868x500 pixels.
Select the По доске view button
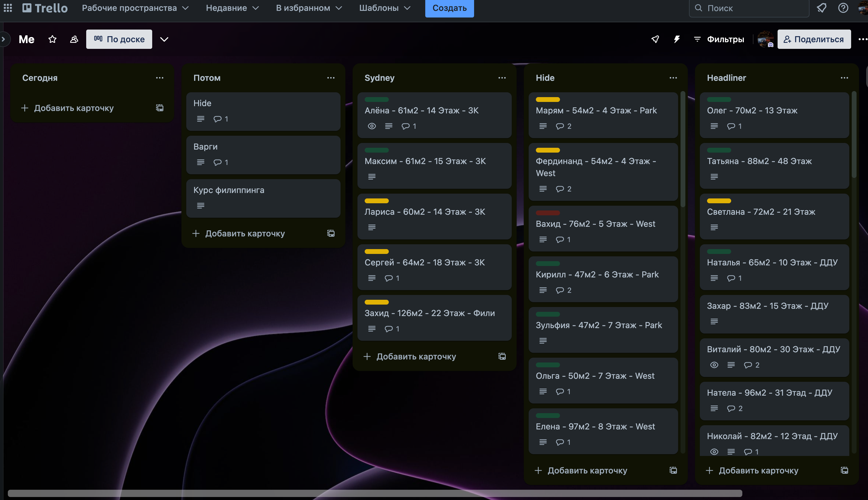119,39
